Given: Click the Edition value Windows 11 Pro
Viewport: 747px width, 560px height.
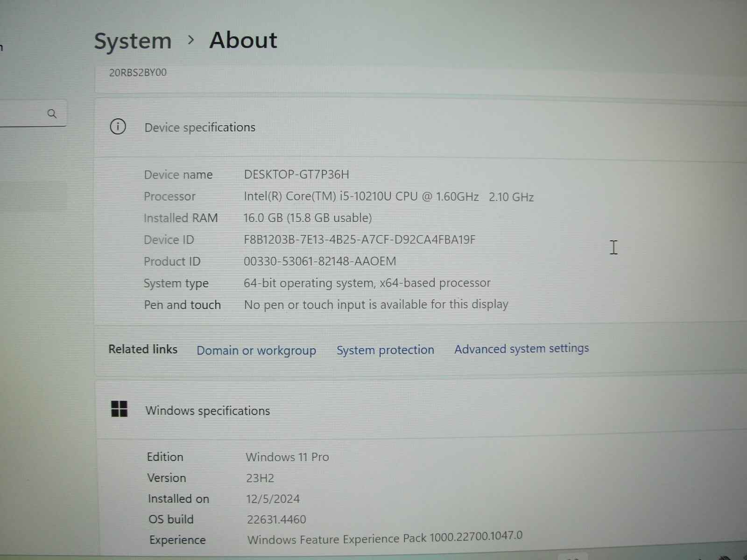Looking at the screenshot, I should [287, 457].
